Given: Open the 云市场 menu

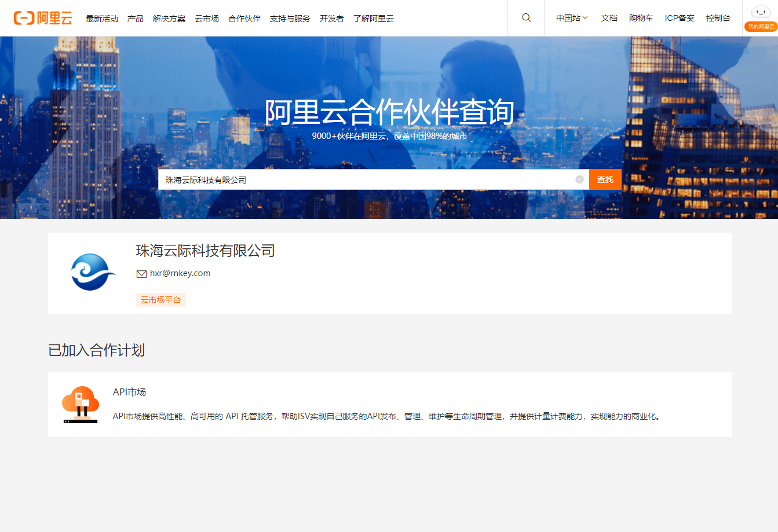Looking at the screenshot, I should pyautogui.click(x=207, y=19).
